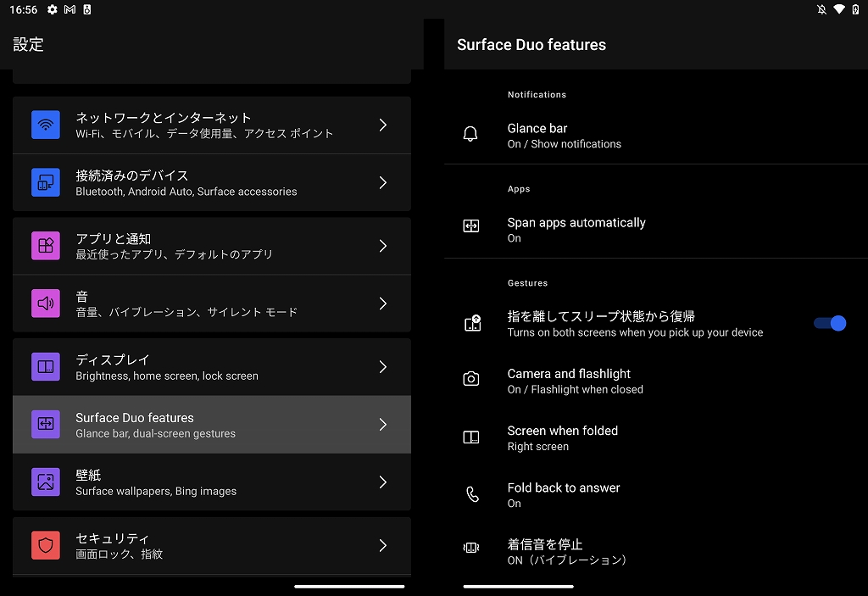The height and width of the screenshot is (596, 868).
Task: Select ディスプレイ menu entry
Action: [211, 367]
